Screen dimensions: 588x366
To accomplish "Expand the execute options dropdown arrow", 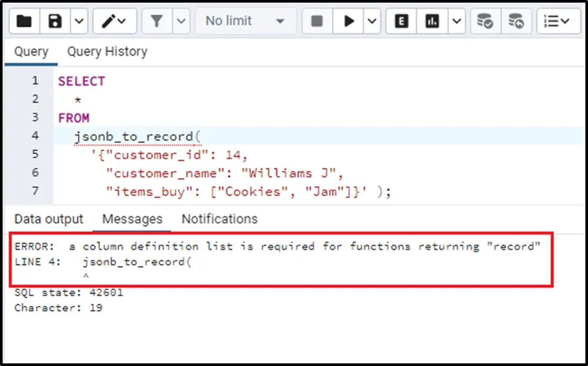I will pyautogui.click(x=372, y=22).
